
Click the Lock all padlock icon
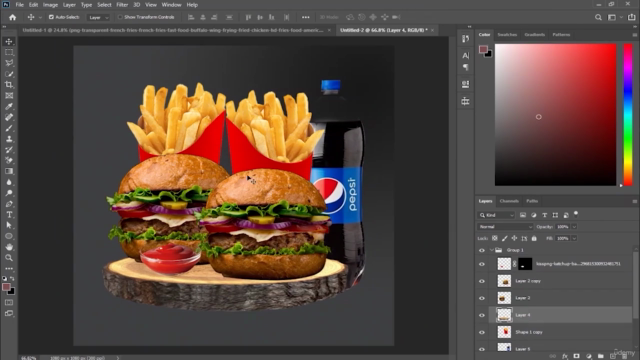point(534,238)
